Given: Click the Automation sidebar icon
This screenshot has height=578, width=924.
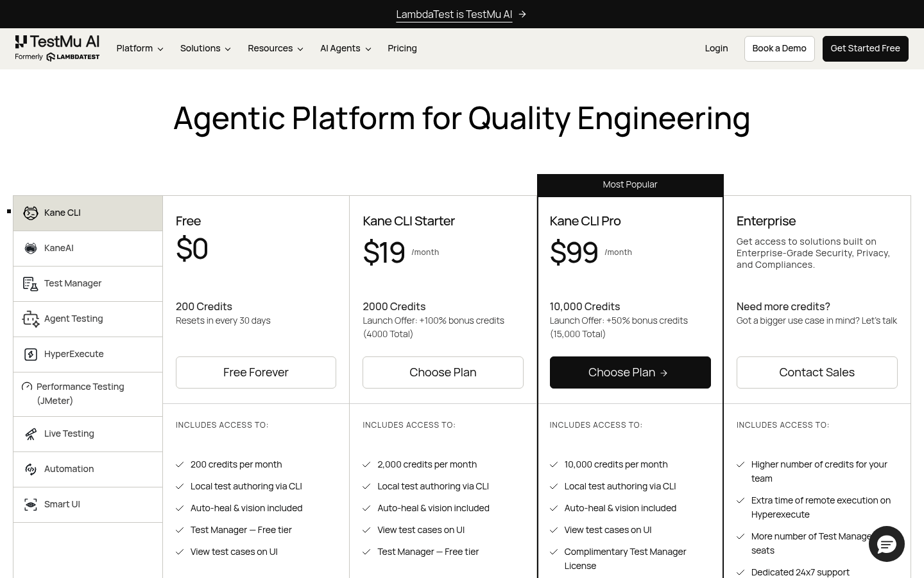Looking at the screenshot, I should click(31, 469).
